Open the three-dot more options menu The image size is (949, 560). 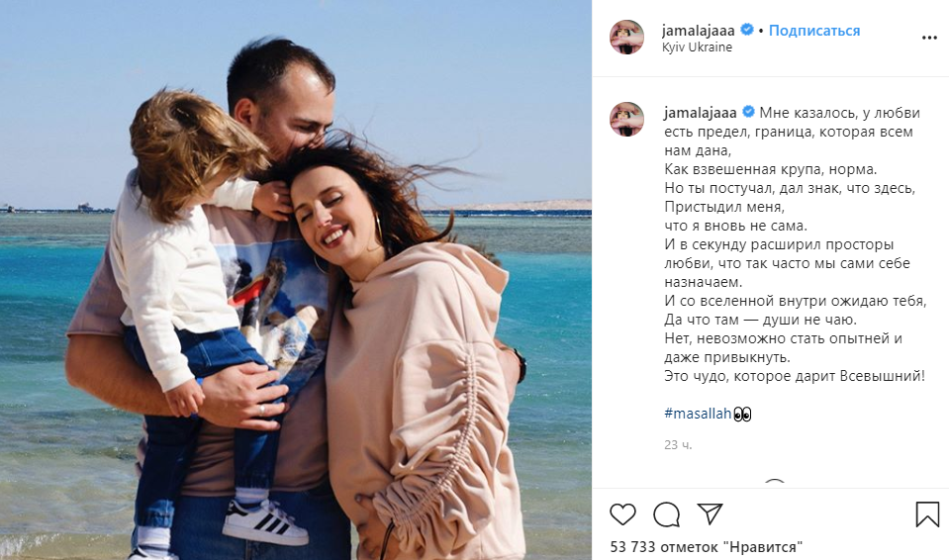coord(929,38)
